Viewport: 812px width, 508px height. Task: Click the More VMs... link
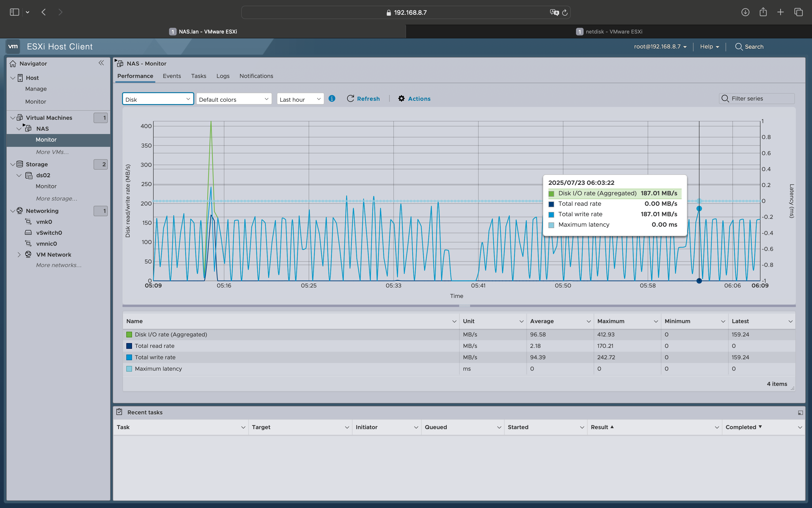click(52, 152)
